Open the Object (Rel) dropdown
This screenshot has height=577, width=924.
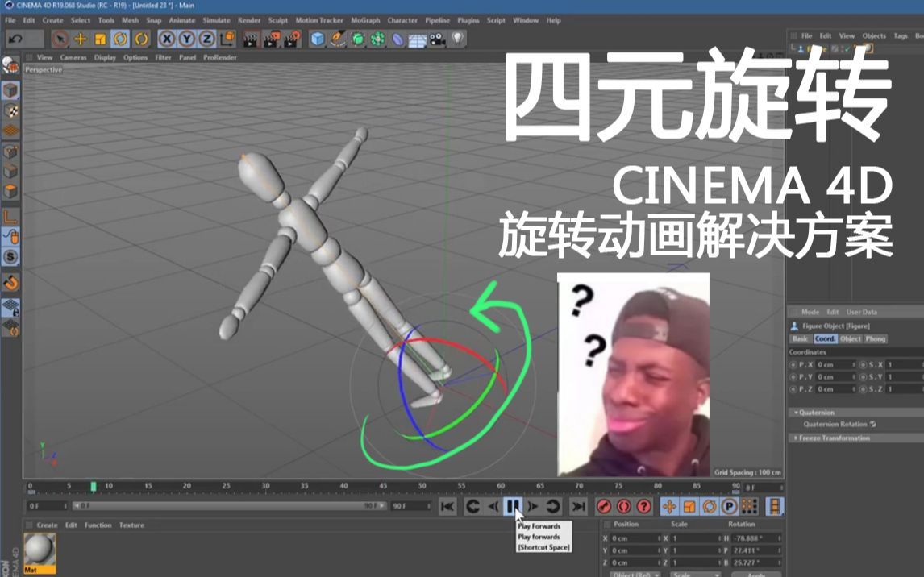(x=634, y=573)
